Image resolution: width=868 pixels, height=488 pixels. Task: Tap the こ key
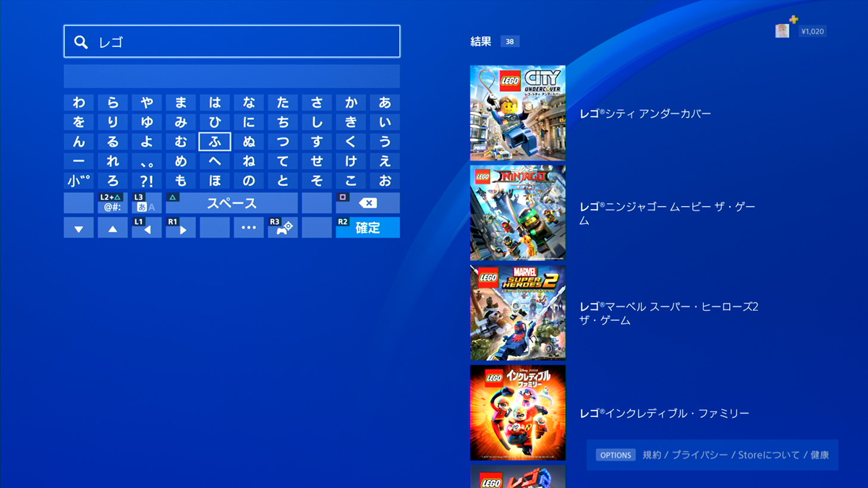351,181
